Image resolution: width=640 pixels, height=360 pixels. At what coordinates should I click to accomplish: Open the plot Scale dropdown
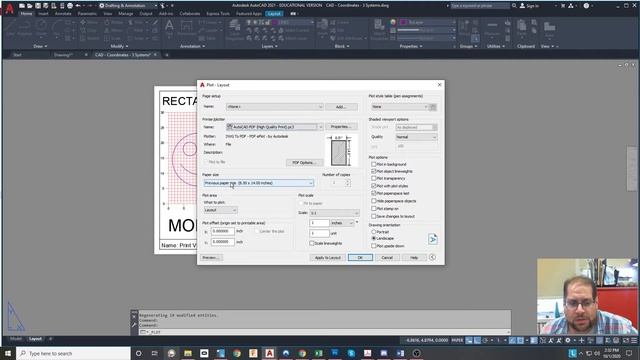pyautogui.click(x=334, y=213)
